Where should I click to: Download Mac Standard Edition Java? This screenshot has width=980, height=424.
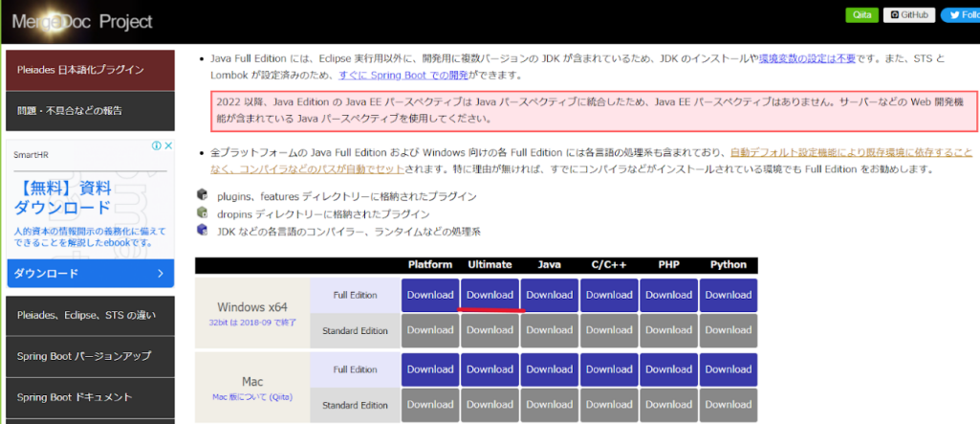[x=550, y=405]
